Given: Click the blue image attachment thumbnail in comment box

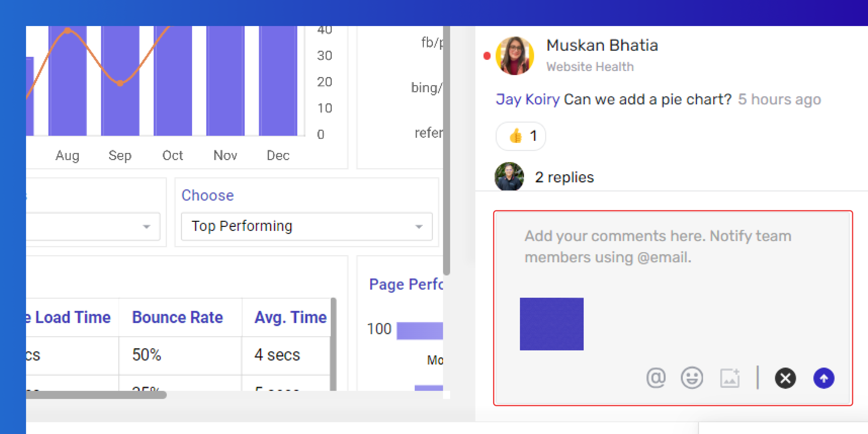Looking at the screenshot, I should click(551, 324).
